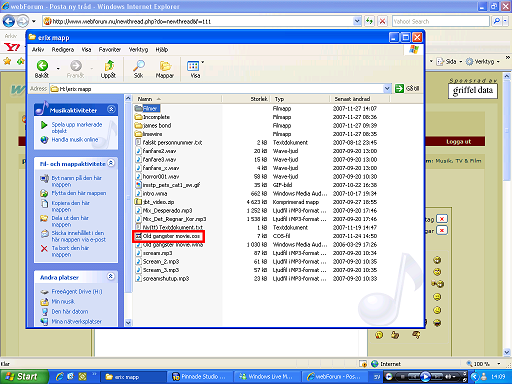The image size is (512, 384).
Task: Open the Visa toolbar dropdown arrow
Action: [202, 62]
